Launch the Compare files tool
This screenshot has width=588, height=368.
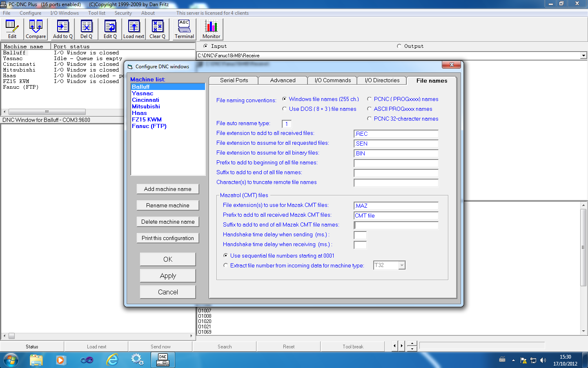pos(36,29)
